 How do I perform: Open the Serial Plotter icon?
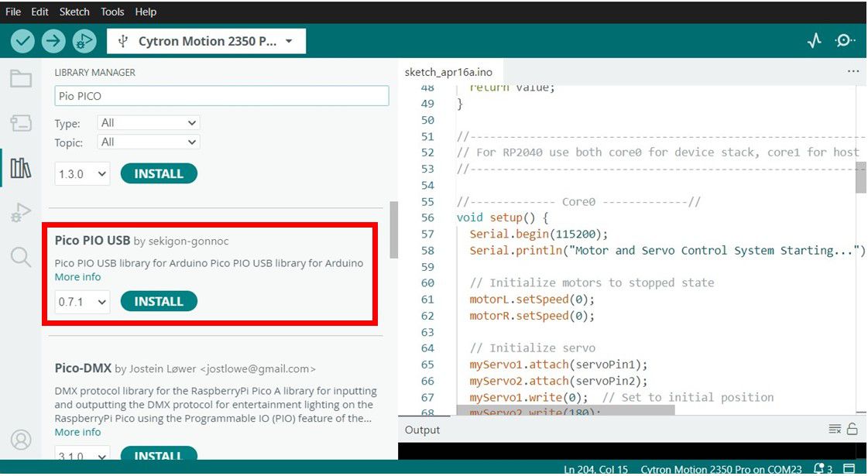(814, 41)
